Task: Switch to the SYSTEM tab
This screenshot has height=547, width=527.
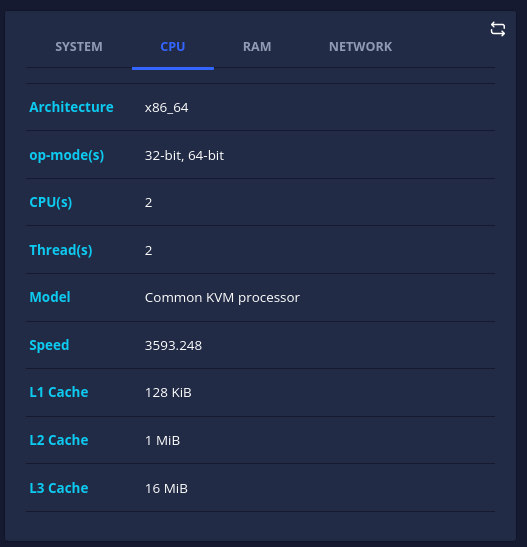Action: [79, 47]
